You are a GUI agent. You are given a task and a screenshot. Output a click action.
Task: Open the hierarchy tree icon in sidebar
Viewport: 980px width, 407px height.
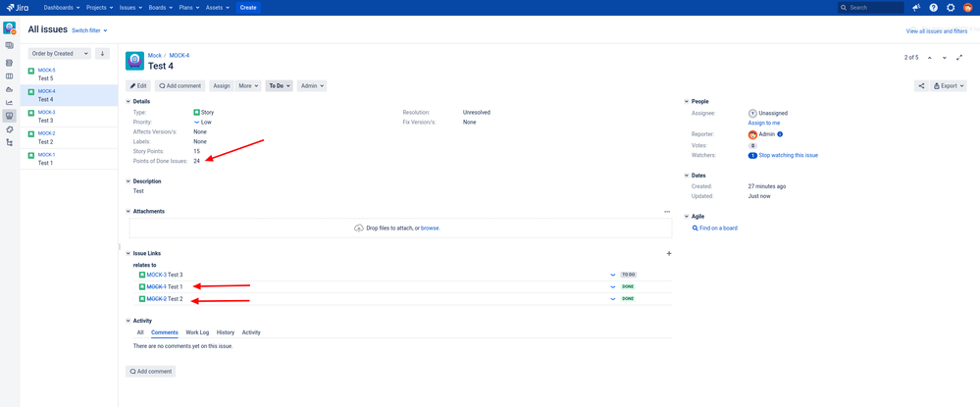[10, 142]
